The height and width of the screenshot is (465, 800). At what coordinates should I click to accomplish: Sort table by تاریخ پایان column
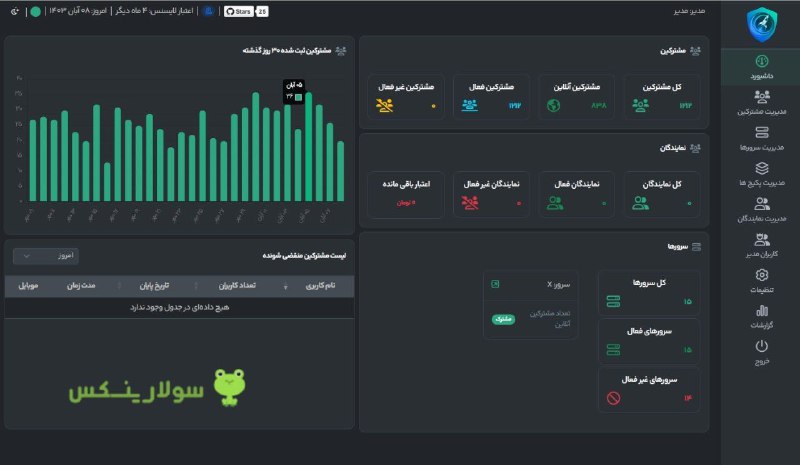click(x=154, y=285)
